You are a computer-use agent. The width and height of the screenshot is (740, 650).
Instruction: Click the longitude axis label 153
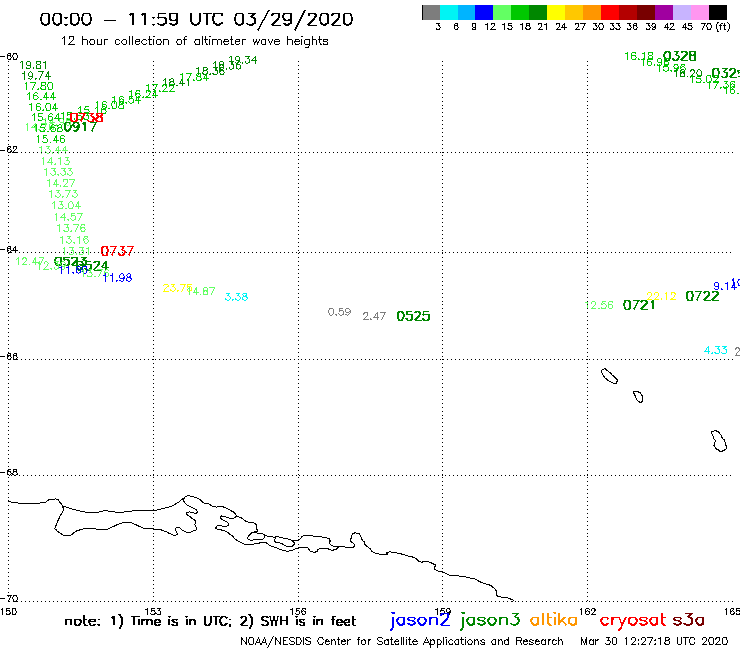pyautogui.click(x=153, y=612)
